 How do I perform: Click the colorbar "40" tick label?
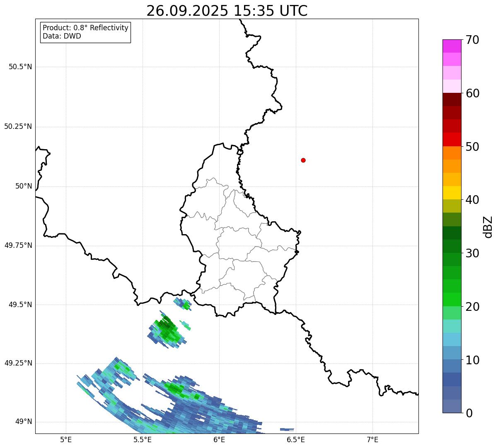pyautogui.click(x=472, y=200)
